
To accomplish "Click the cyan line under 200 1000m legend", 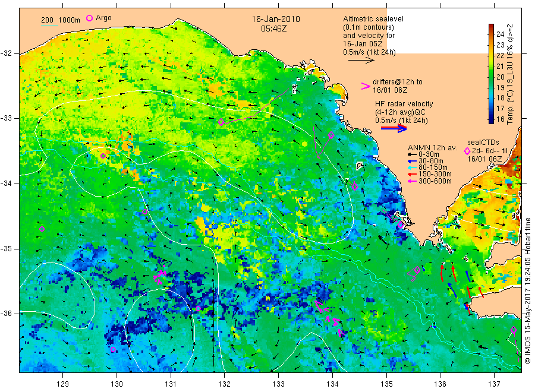I will [49, 26].
